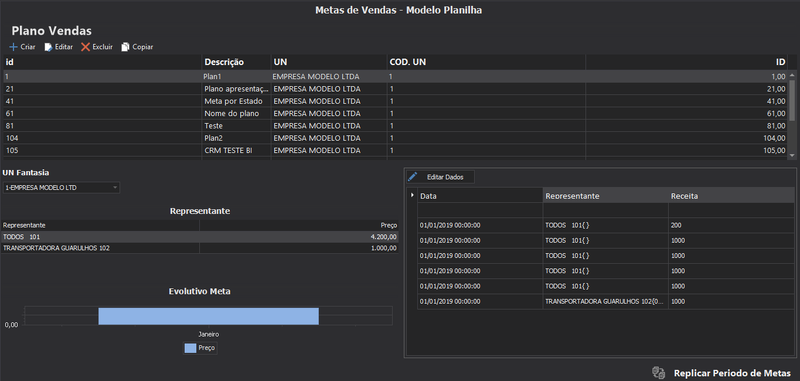Click id cell 81
800x381 pixels.
(103, 125)
